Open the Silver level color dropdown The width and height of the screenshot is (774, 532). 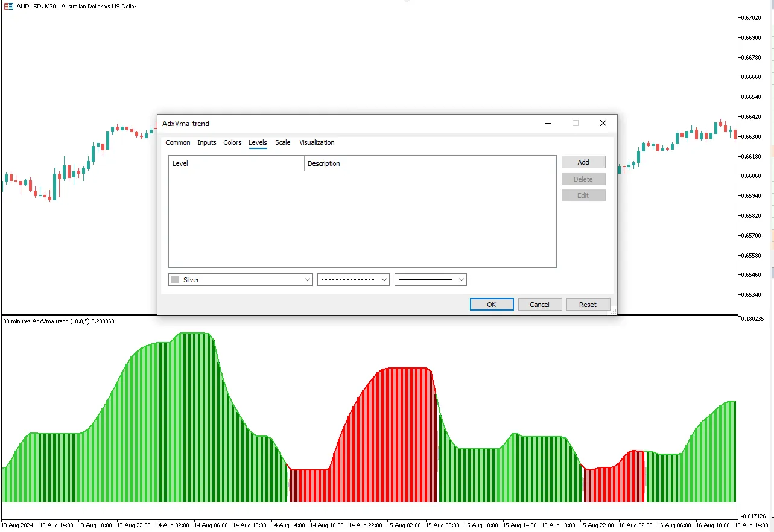[x=241, y=280]
